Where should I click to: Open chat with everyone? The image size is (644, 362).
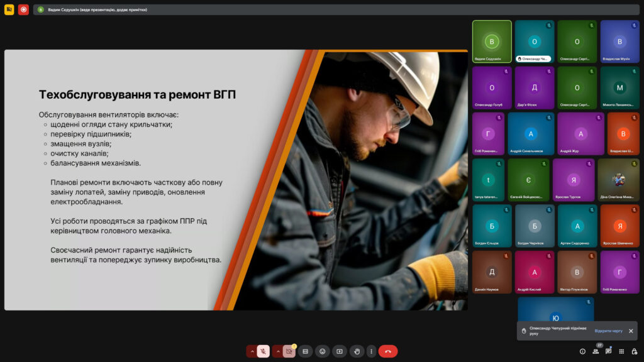pos(608,351)
